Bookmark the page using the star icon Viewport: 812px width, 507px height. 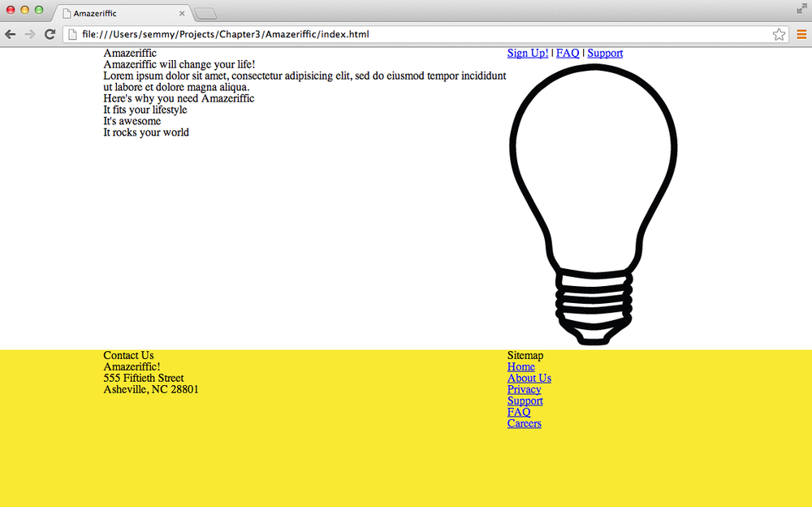pos(779,34)
